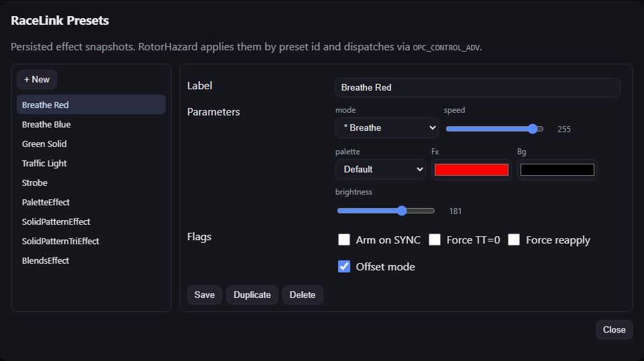Open the red Fx color picker
The height and width of the screenshot is (361, 644).
pyautogui.click(x=472, y=170)
